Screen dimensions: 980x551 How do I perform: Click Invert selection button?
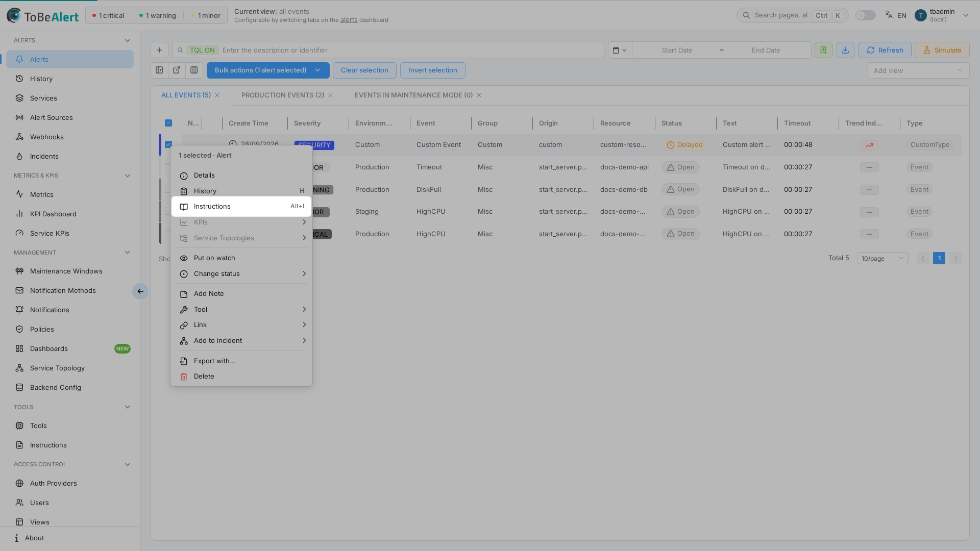coord(432,70)
